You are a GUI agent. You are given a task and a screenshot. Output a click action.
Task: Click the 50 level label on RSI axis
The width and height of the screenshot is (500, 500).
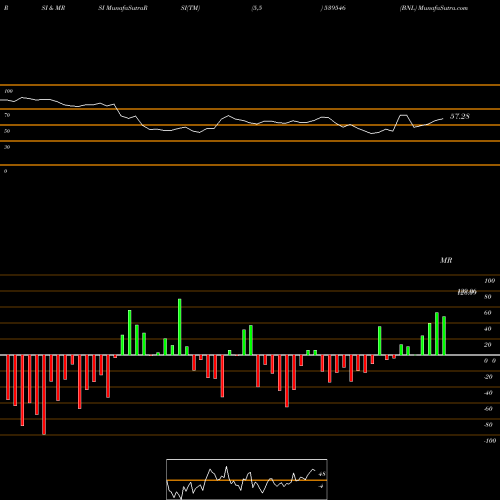(x=7, y=131)
